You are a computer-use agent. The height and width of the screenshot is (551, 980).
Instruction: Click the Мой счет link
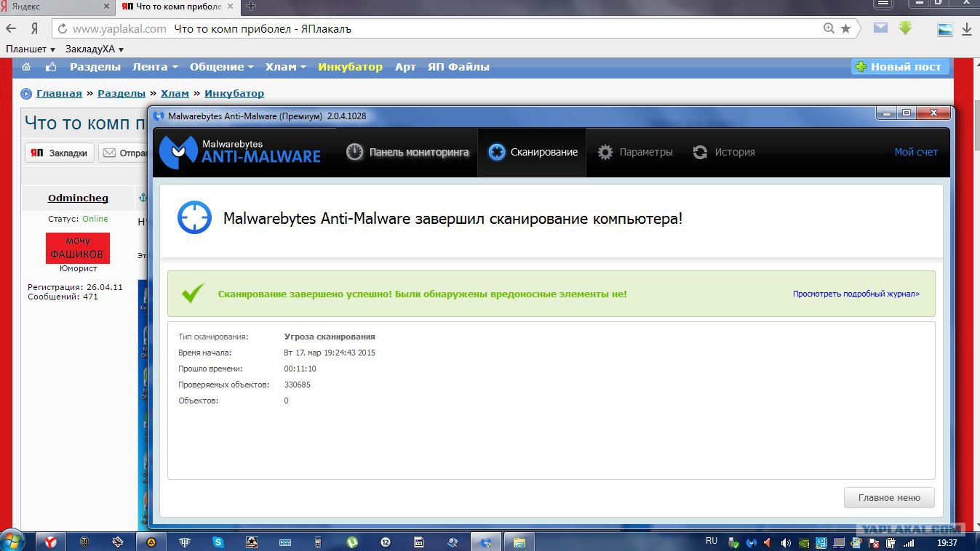coord(916,152)
